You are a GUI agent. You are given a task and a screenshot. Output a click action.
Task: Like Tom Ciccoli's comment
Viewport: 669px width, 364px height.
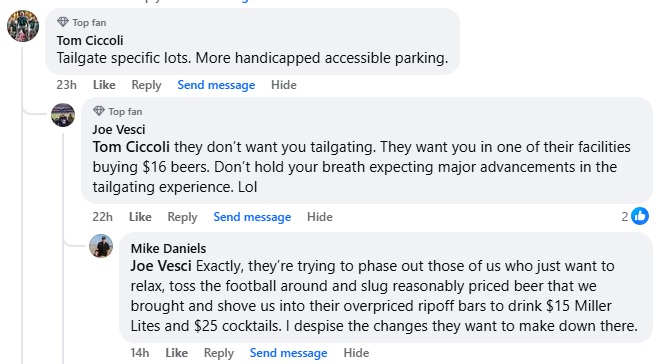click(x=104, y=85)
